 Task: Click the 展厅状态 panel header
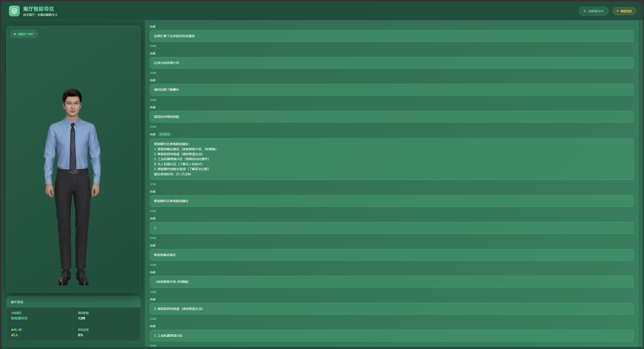tap(73, 302)
